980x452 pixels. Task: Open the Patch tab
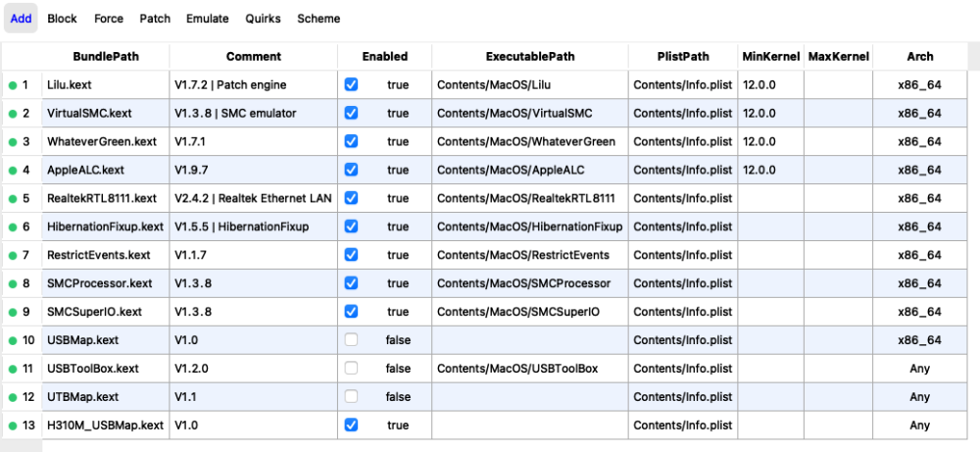[155, 18]
